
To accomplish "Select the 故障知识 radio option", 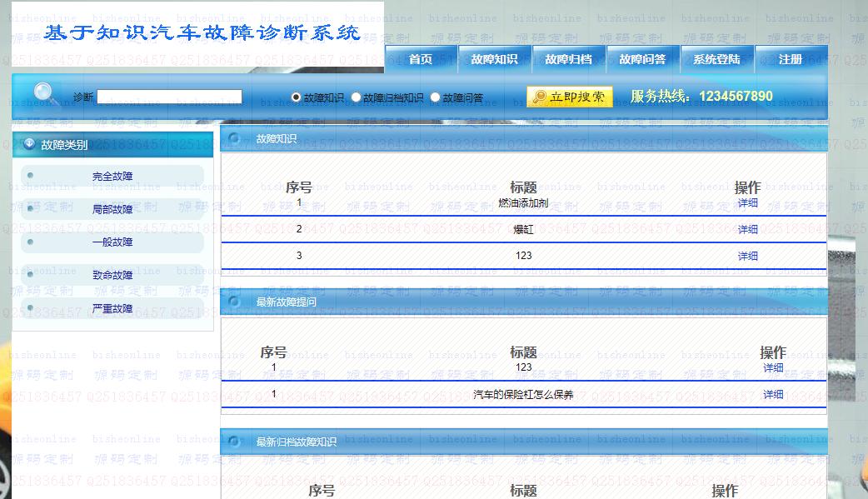I will point(296,97).
